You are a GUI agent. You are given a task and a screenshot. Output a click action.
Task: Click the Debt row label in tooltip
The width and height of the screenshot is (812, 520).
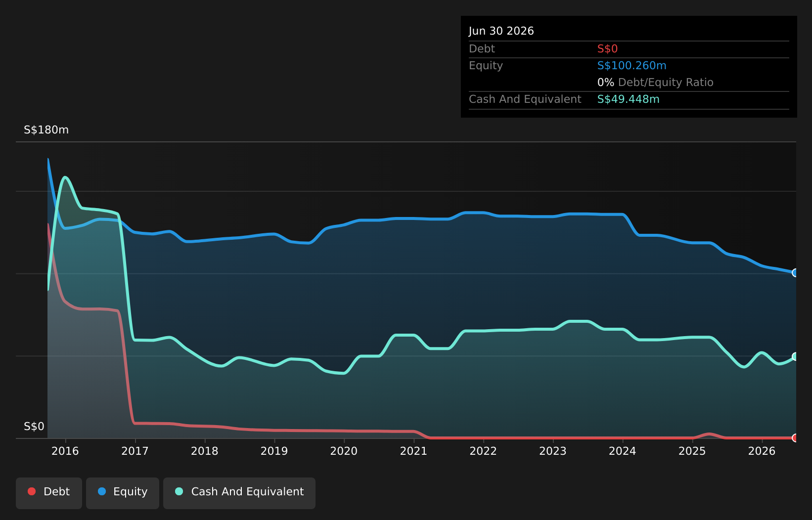[482, 49]
